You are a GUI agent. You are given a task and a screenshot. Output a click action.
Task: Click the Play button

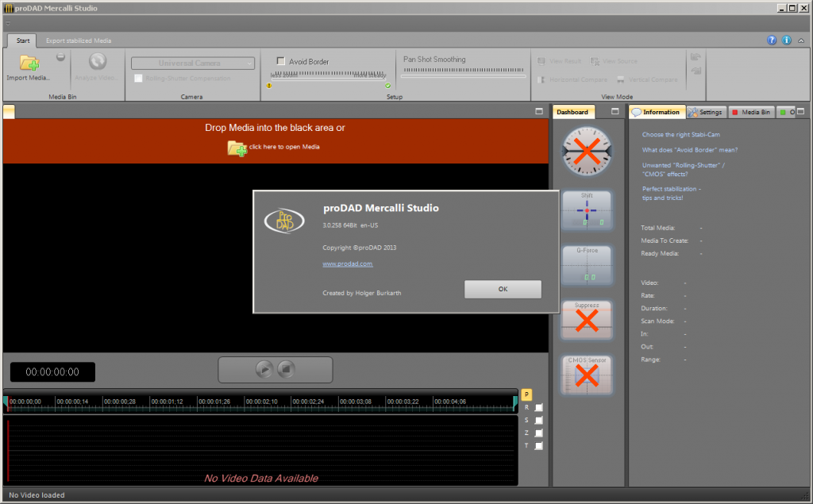(x=264, y=369)
